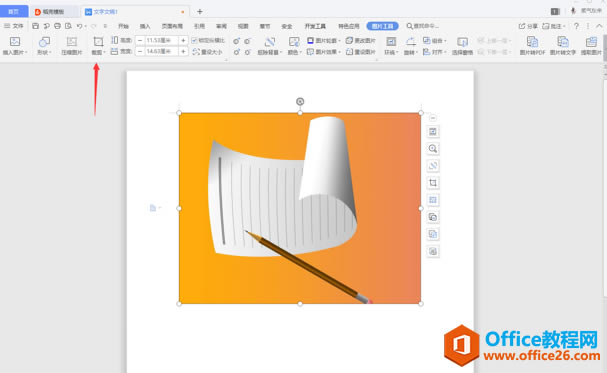
Task: Increase picture height with plus button
Action: click(183, 40)
